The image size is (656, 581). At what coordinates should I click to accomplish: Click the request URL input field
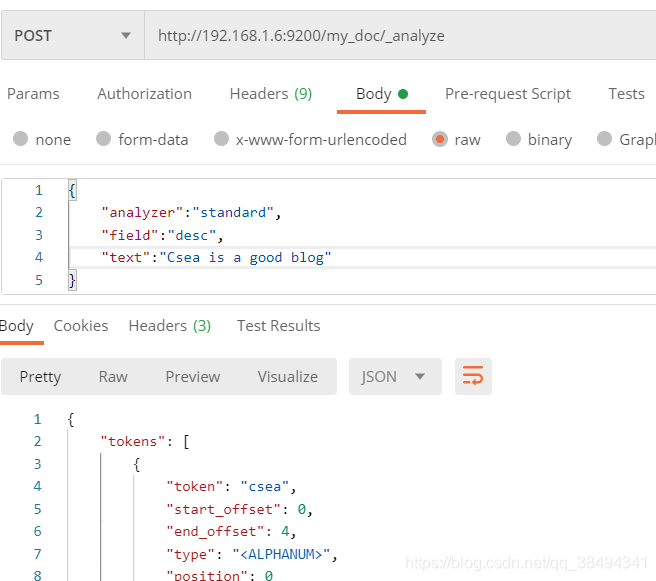point(400,35)
